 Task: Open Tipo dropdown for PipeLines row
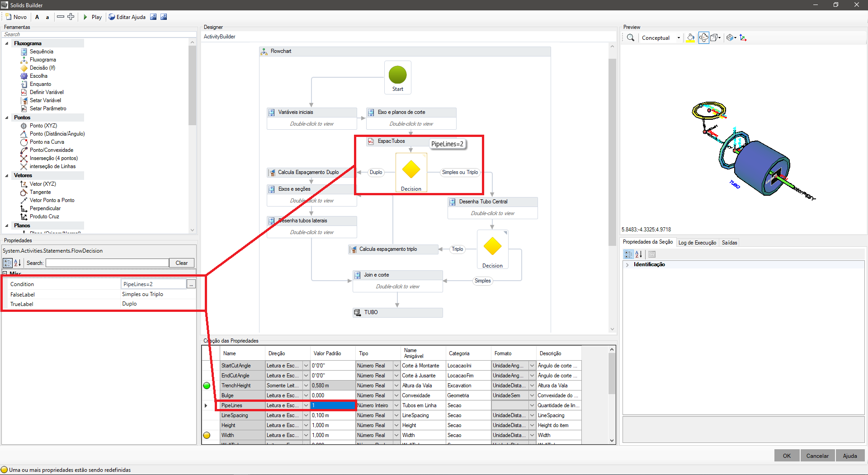tap(396, 405)
